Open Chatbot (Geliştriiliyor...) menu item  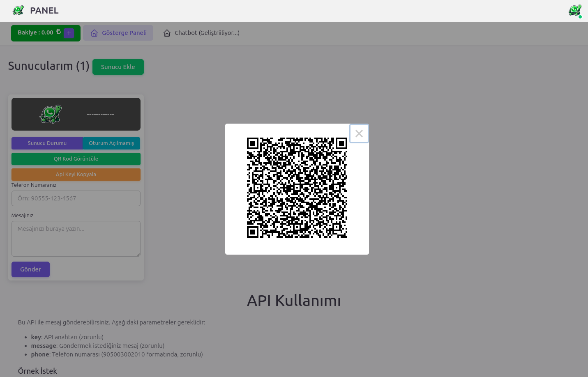pos(201,33)
